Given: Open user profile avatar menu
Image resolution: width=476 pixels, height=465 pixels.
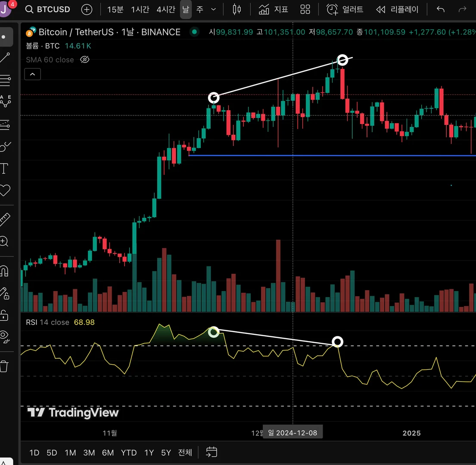Looking at the screenshot, I should coord(5,9).
